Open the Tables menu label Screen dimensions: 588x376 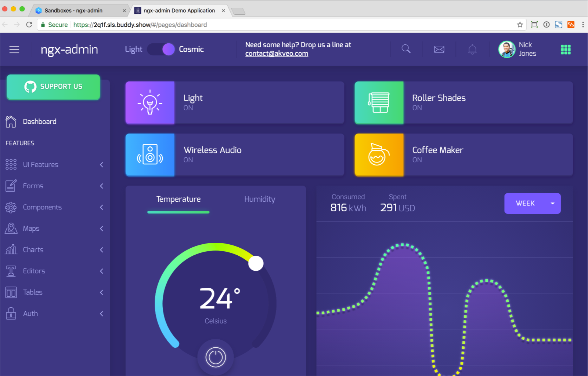tap(33, 292)
